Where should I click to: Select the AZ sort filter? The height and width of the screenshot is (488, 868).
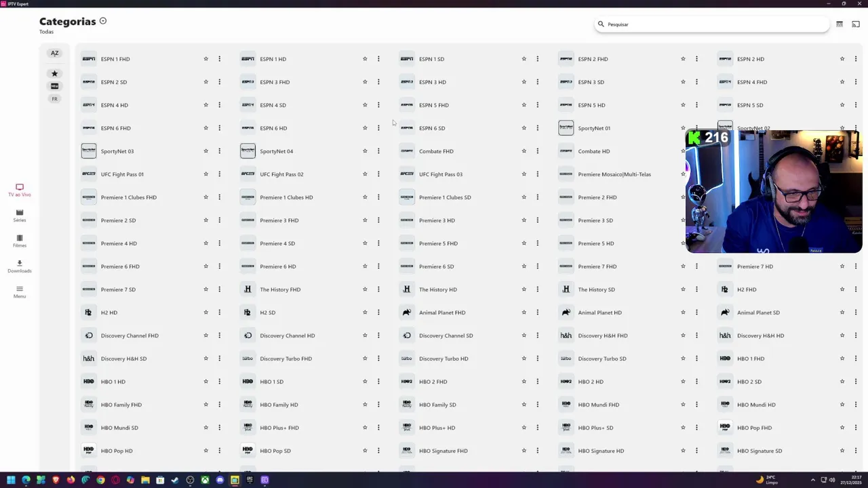click(x=55, y=53)
